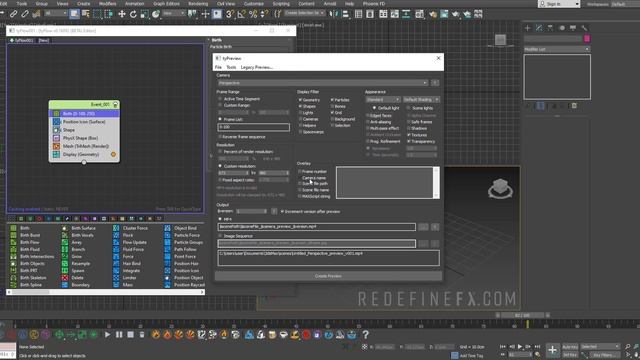Open the File menu in tyPreview
This screenshot has width=640, height=360.
coord(218,67)
